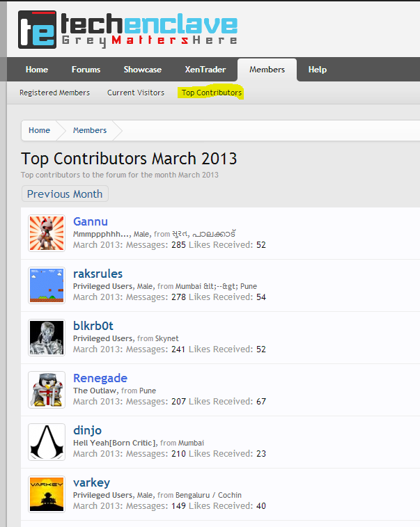Click dinjo's 'Hell Yeah[Born Critic]' title
The image size is (420, 527).
click(115, 443)
